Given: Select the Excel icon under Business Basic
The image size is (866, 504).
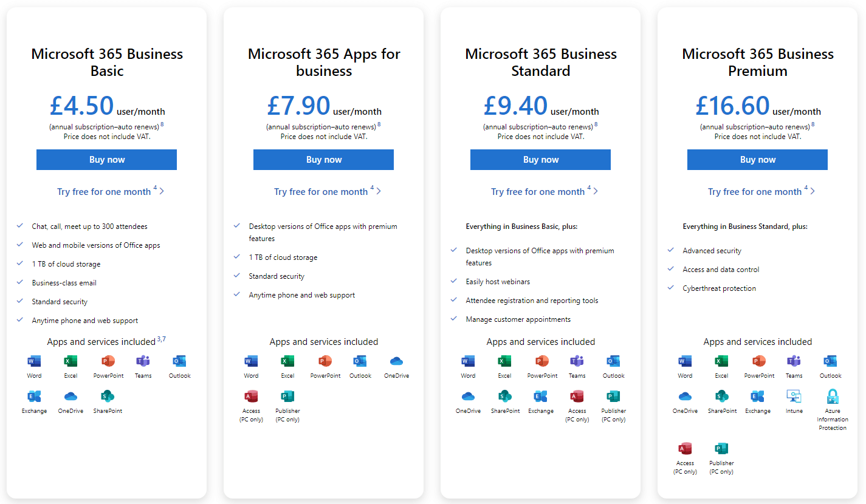Looking at the screenshot, I should 70,361.
